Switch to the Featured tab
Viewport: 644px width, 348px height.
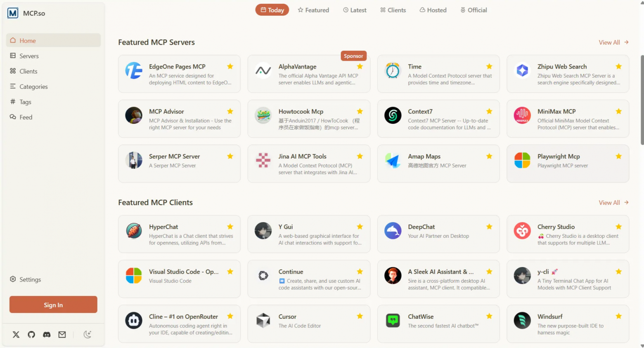click(x=313, y=10)
